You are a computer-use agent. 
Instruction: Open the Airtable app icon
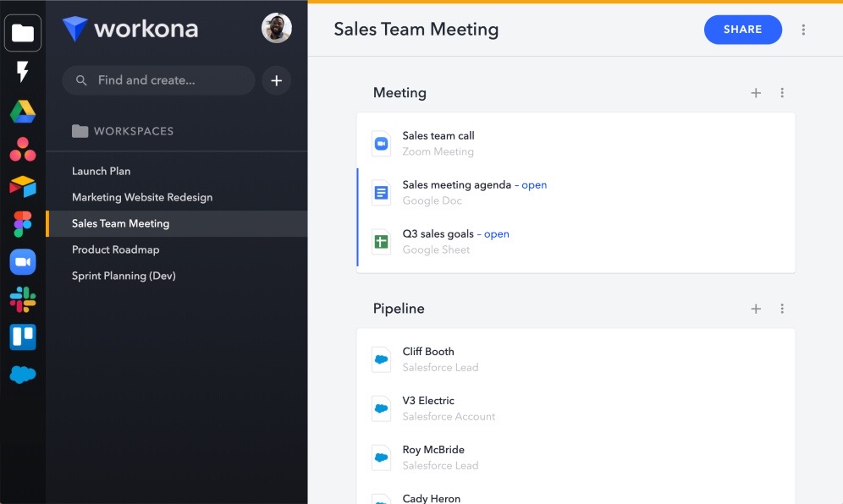(22, 187)
